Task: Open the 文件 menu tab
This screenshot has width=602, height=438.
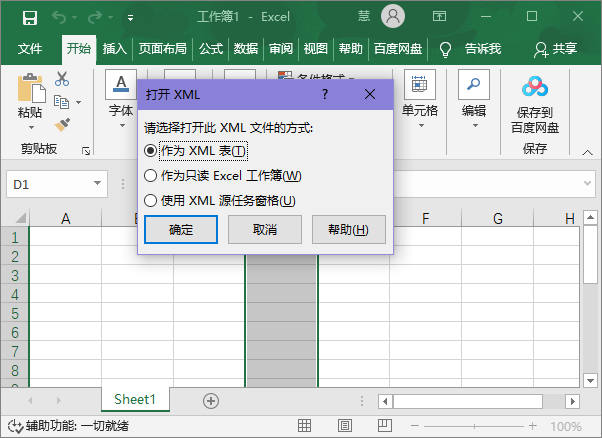Action: (30, 48)
